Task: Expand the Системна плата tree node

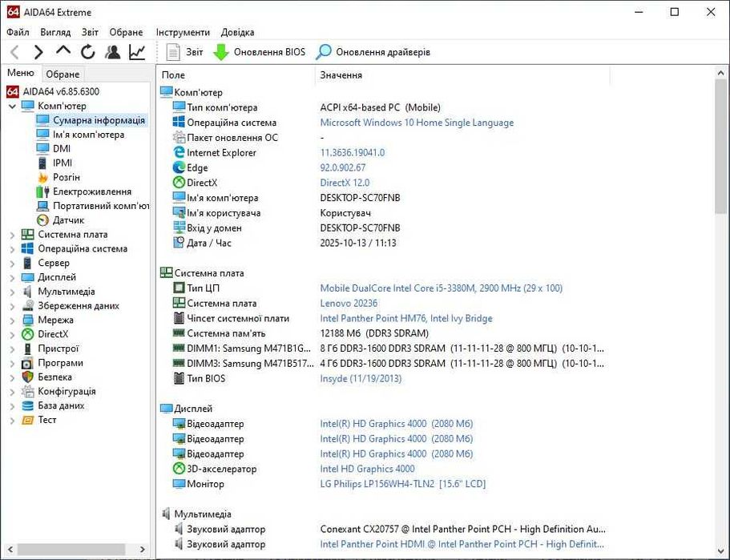Action: point(13,235)
